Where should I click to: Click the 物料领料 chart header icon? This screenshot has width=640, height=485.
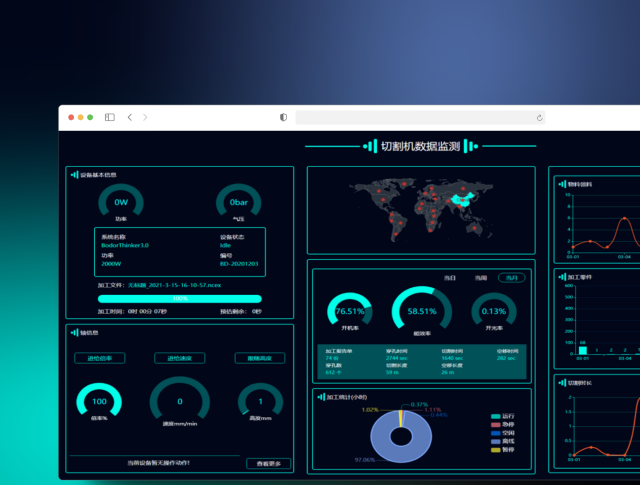[562, 184]
